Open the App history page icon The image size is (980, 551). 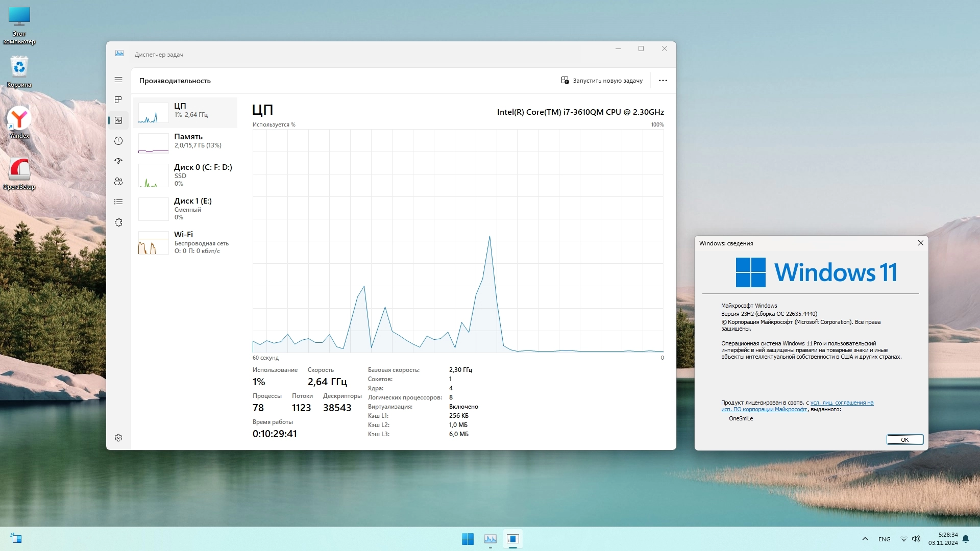point(118,141)
